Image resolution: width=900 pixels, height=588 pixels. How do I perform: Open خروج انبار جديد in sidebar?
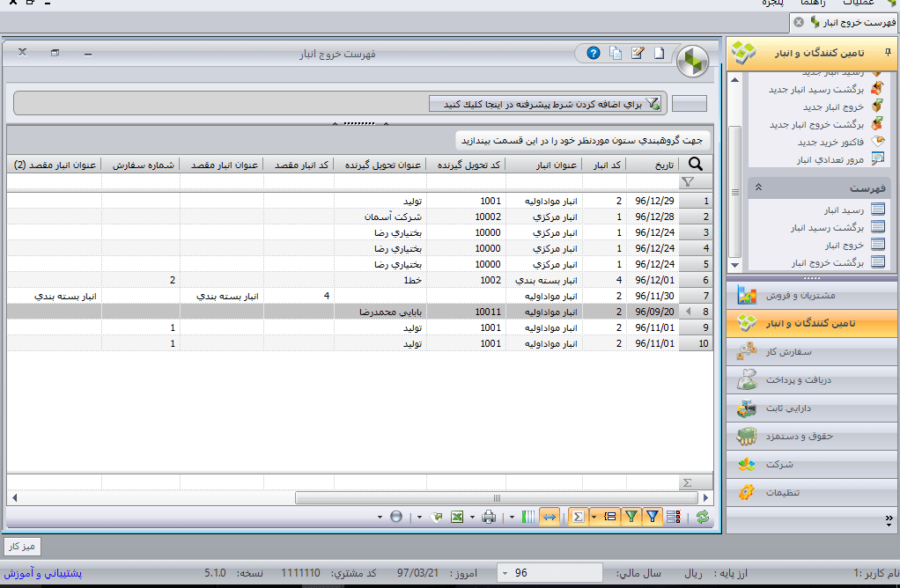(833, 107)
